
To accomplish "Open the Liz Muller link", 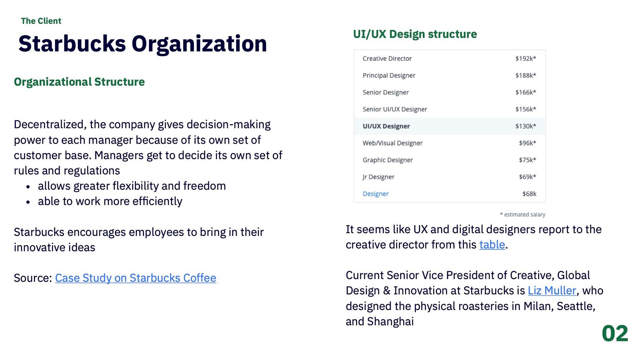I will [x=552, y=291].
